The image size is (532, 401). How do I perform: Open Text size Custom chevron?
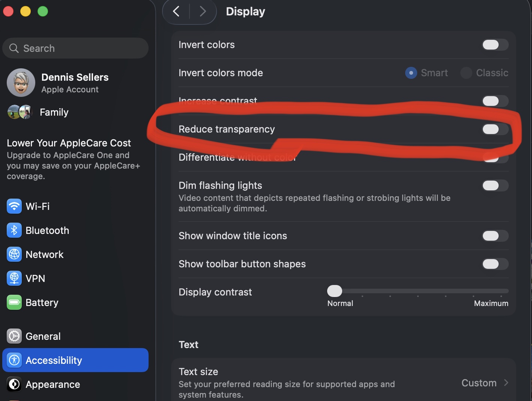tap(506, 383)
